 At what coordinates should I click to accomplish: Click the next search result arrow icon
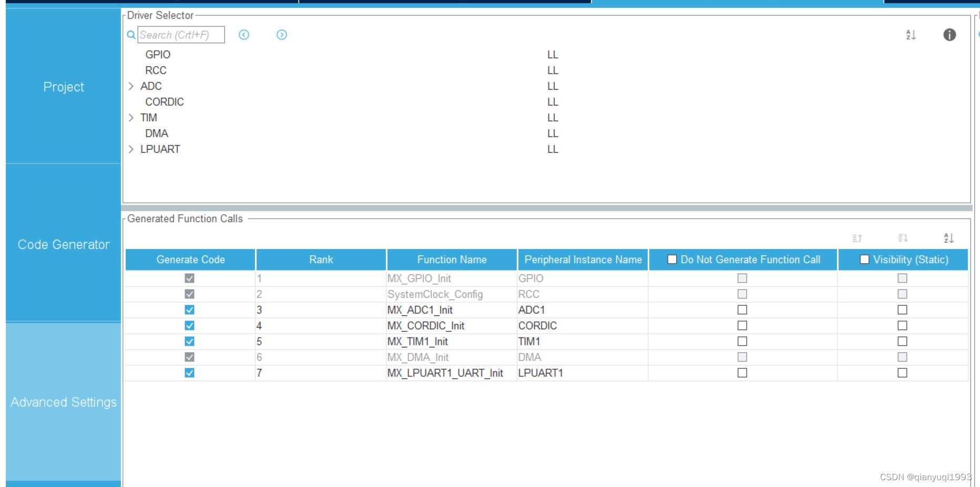point(282,35)
